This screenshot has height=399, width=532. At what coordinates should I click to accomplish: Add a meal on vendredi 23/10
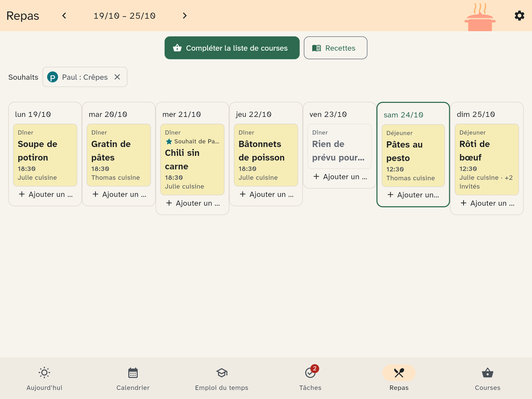coord(340,177)
